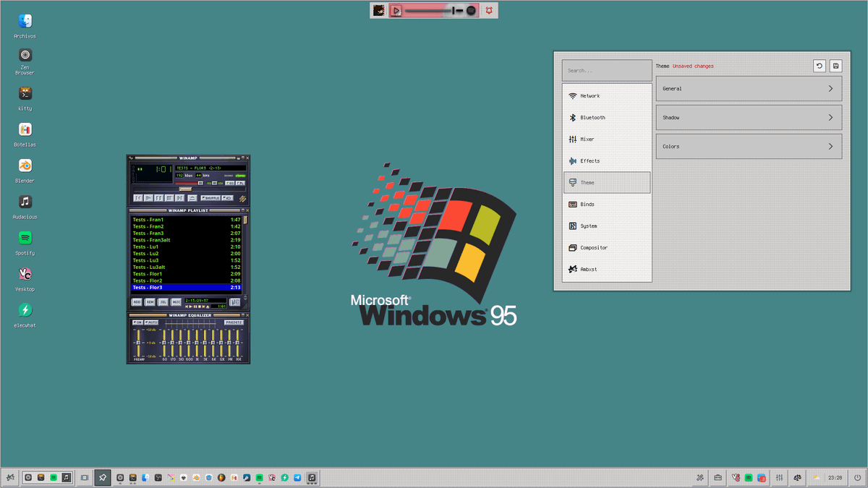Turn the Winamp equalizer ON

pos(137,322)
